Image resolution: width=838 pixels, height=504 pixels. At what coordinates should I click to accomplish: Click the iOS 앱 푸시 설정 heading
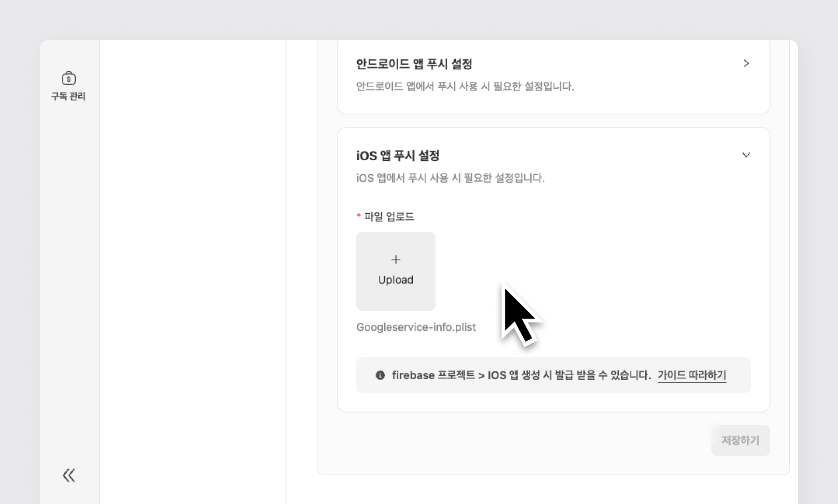[x=397, y=156]
